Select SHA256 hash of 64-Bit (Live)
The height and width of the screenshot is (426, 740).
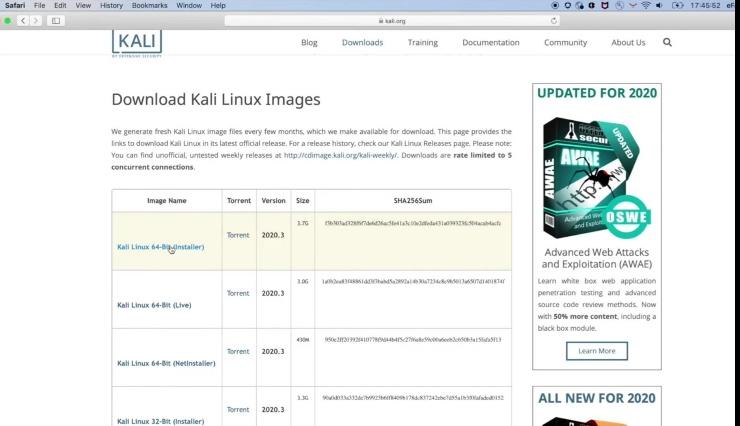[413, 281]
